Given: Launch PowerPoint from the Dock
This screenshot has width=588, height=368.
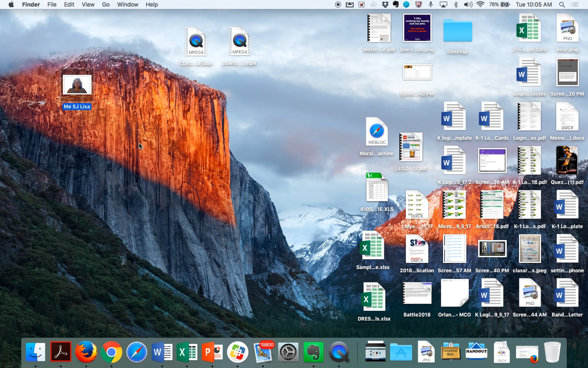Looking at the screenshot, I should [212, 352].
